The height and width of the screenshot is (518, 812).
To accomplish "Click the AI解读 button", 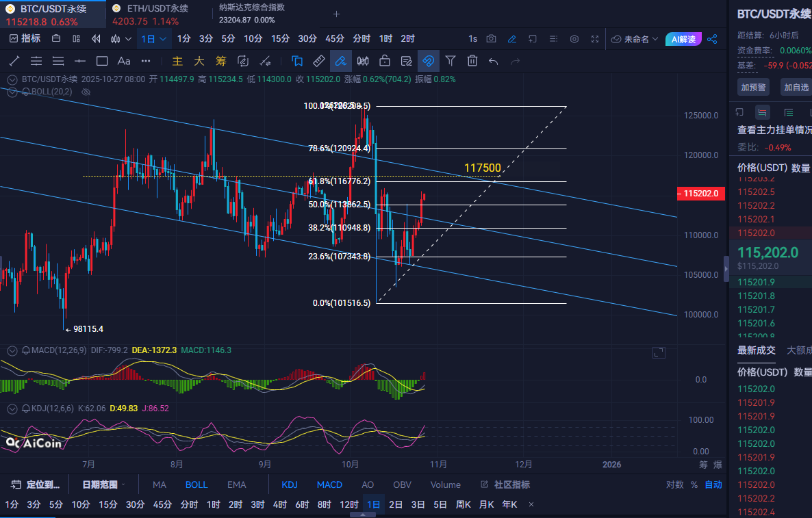I will tap(683, 39).
